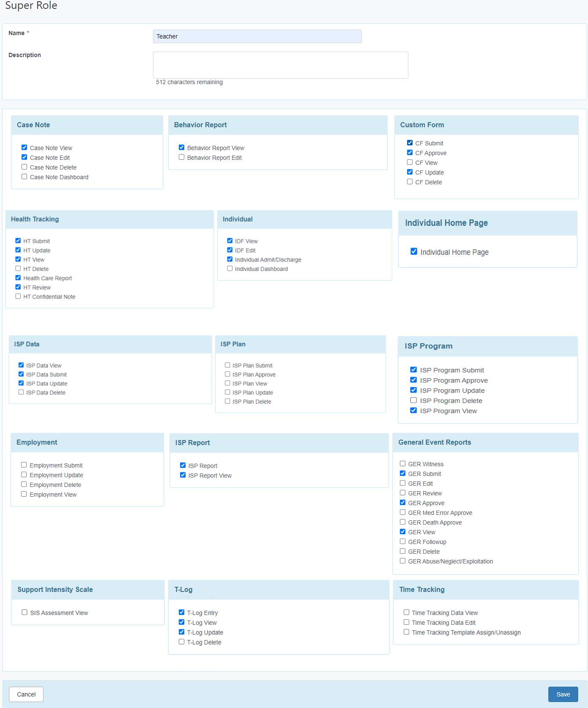
Task: Uncheck the ISP Data Submit checkbox
Action: (x=21, y=374)
